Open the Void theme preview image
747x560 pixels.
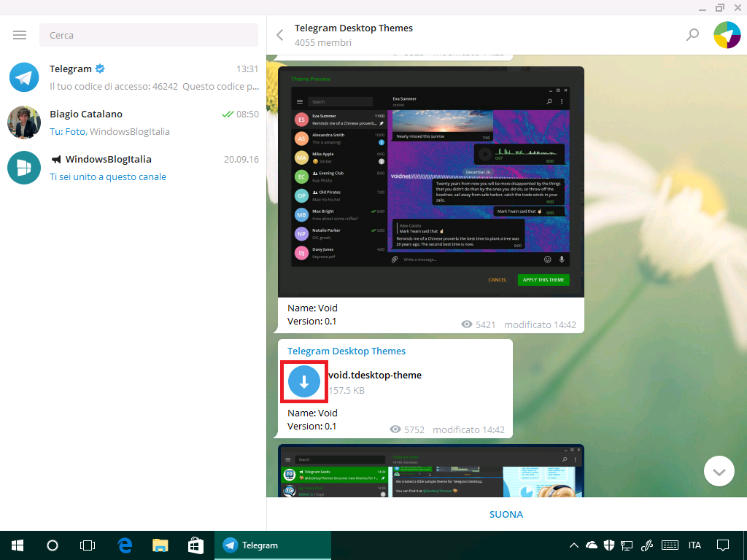coord(430,182)
